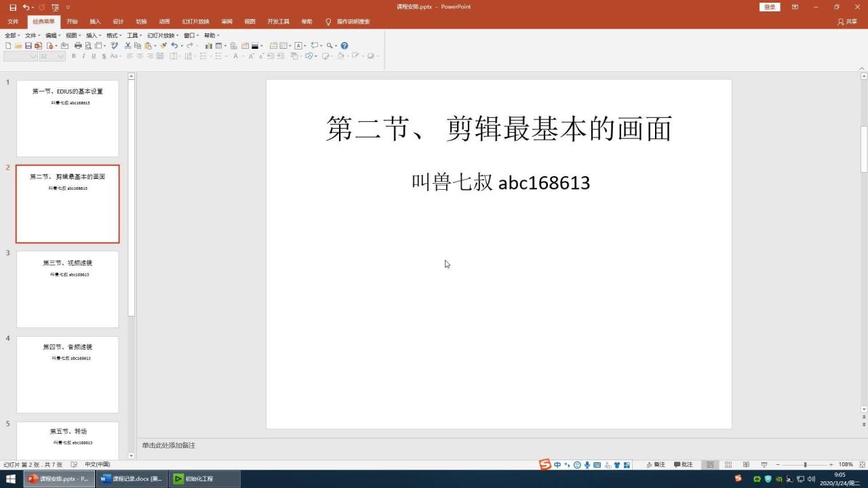This screenshot has width=868, height=488.
Task: Click the 登录 sign-in button
Action: click(x=768, y=6)
